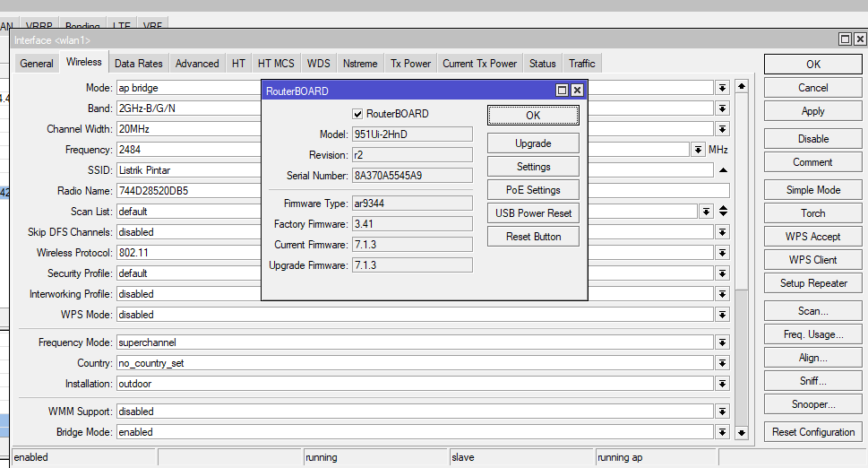Viewport: 868px width, 468px height.
Task: Launch Torch tool
Action: (x=813, y=212)
